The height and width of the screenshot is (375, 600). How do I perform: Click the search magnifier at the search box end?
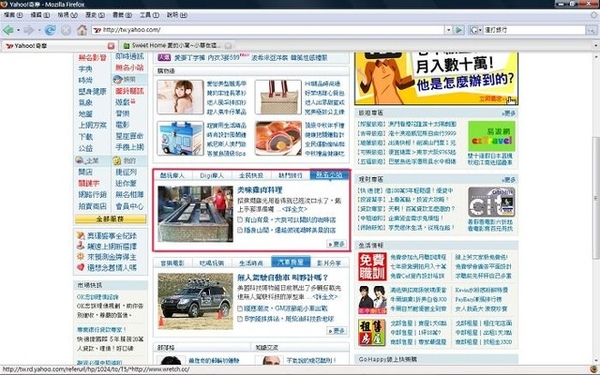click(591, 30)
